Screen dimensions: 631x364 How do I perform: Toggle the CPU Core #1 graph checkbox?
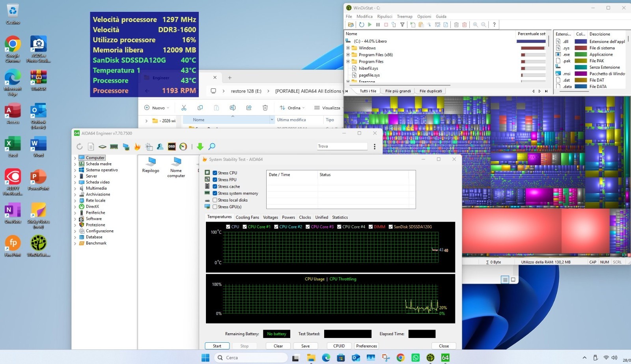[245, 227]
